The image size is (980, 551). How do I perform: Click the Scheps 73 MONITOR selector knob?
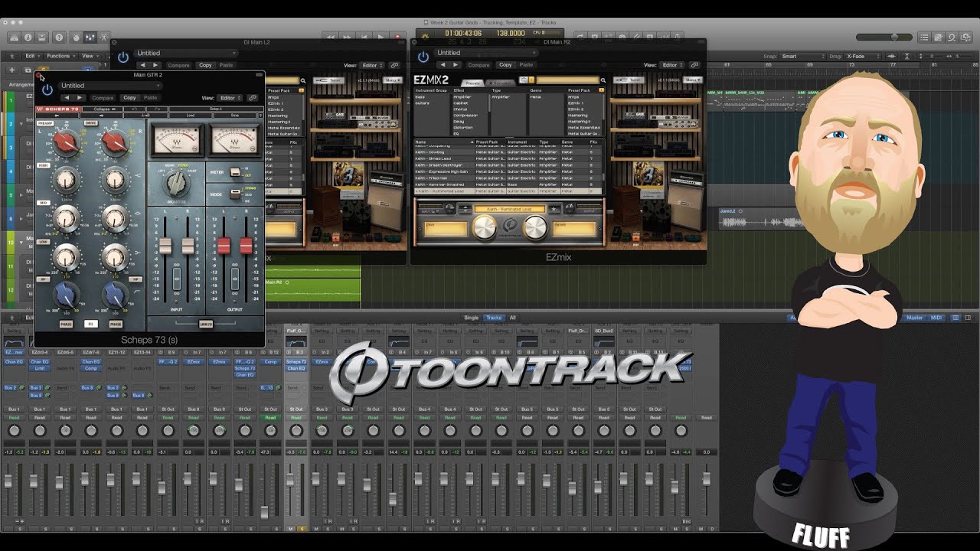176,183
